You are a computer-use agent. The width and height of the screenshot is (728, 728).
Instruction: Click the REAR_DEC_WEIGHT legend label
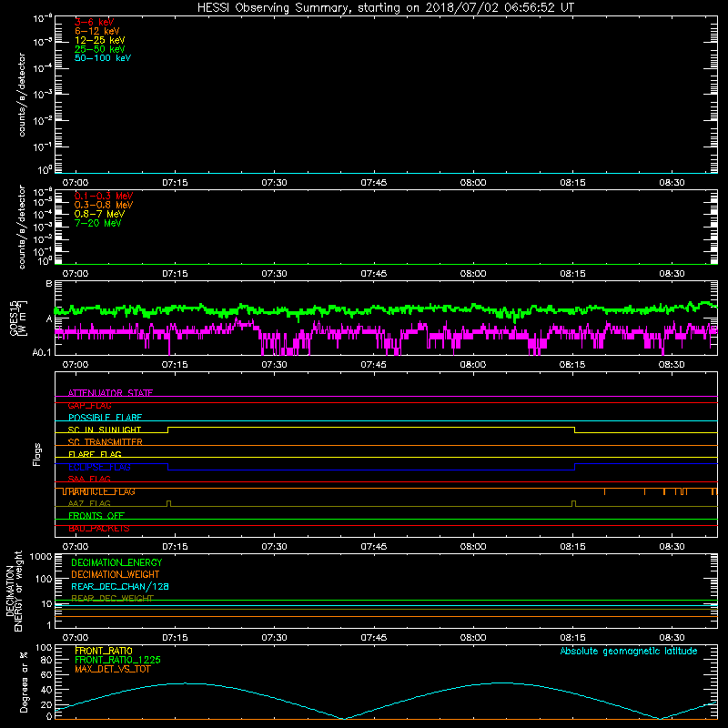tap(112, 598)
